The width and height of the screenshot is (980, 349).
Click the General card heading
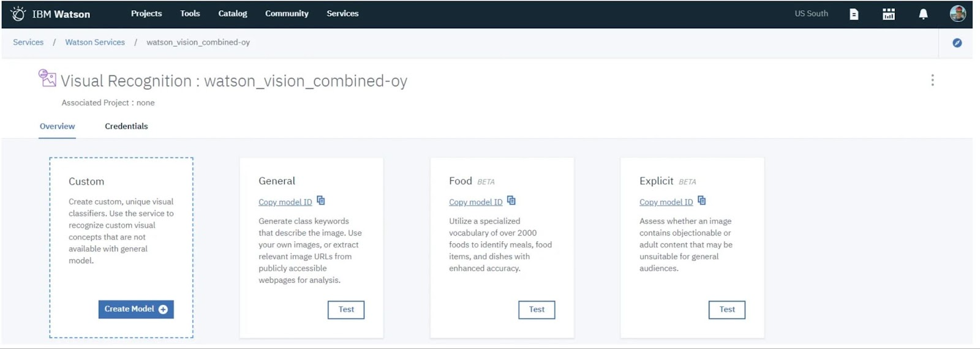coord(277,181)
